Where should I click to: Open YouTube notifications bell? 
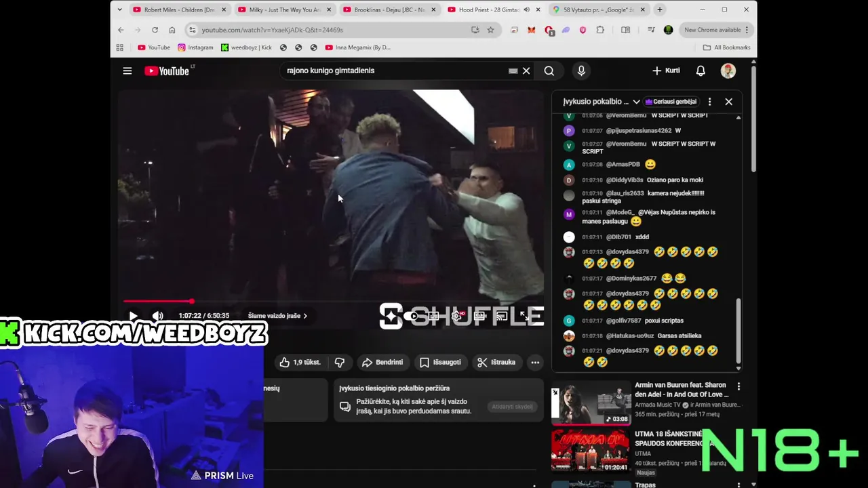tap(701, 70)
